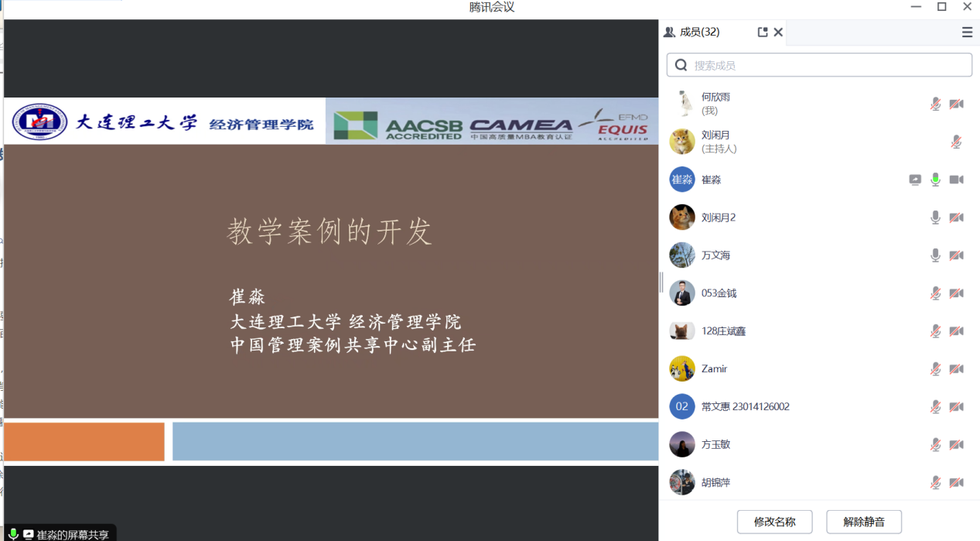The height and width of the screenshot is (541, 980).
Task: Click 万文海's disabled camera icon
Action: [x=957, y=255]
